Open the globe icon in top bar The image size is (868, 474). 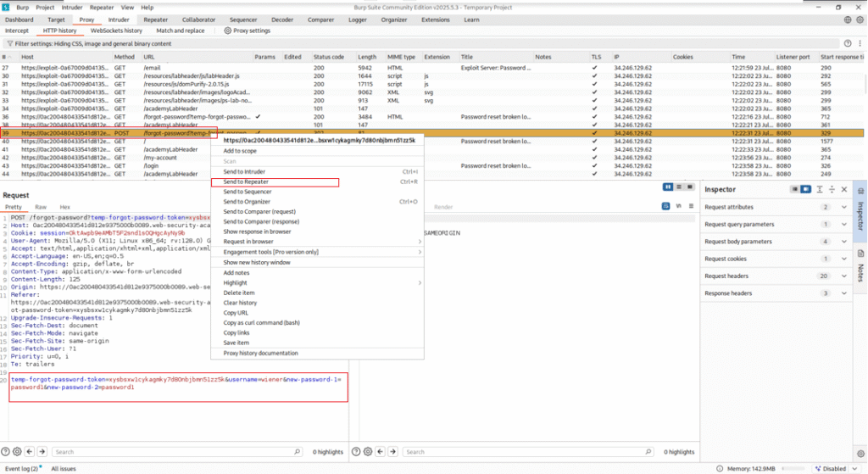click(848, 20)
